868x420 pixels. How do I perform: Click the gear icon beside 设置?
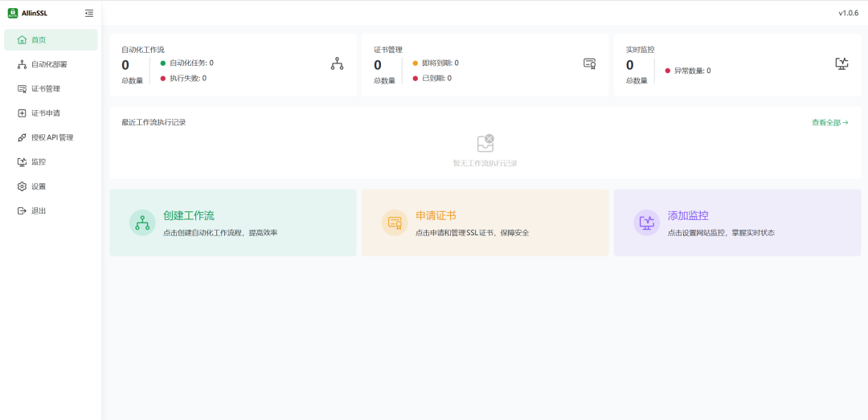point(23,186)
